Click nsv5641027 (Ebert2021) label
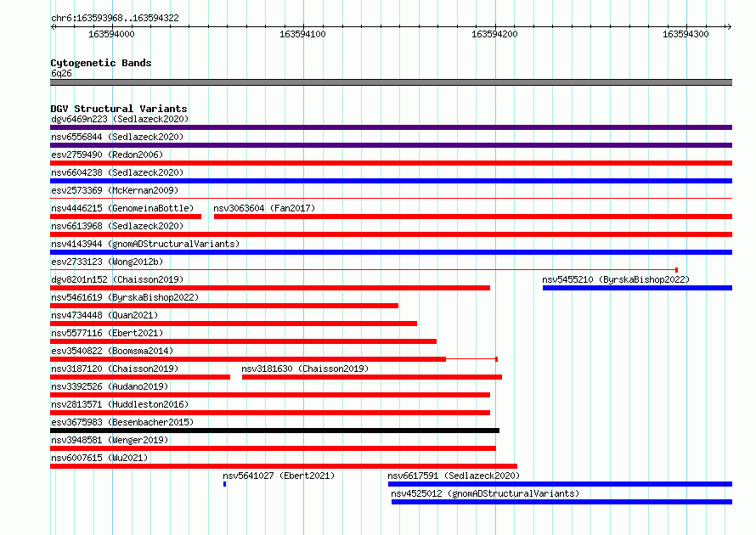Viewport: 756px width, 535px height. [279, 476]
